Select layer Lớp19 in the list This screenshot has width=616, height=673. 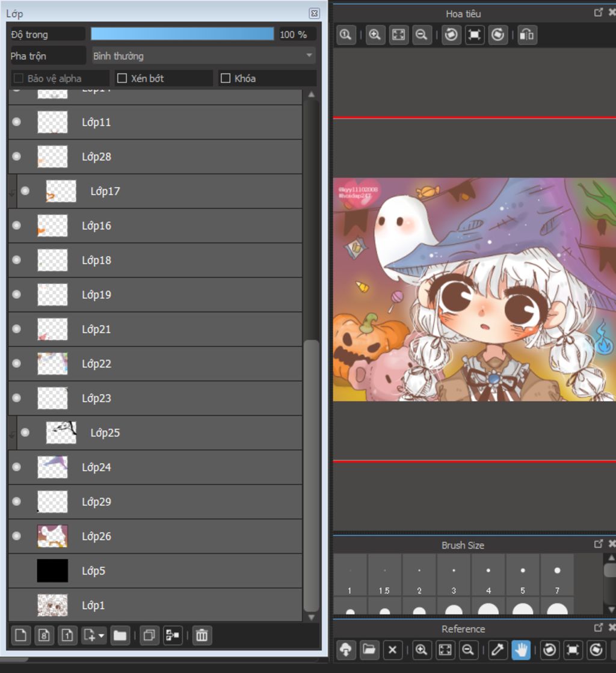tap(155, 295)
